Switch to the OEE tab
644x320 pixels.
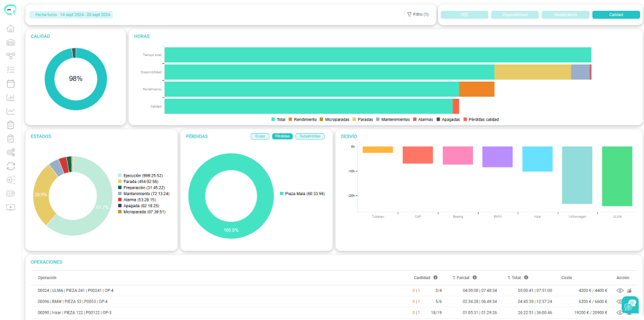coord(465,15)
